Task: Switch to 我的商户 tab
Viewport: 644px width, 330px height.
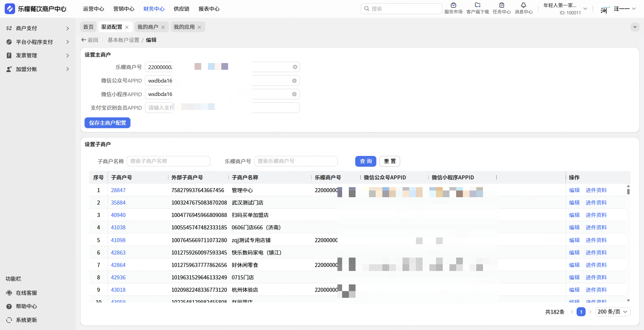Action: (x=148, y=27)
